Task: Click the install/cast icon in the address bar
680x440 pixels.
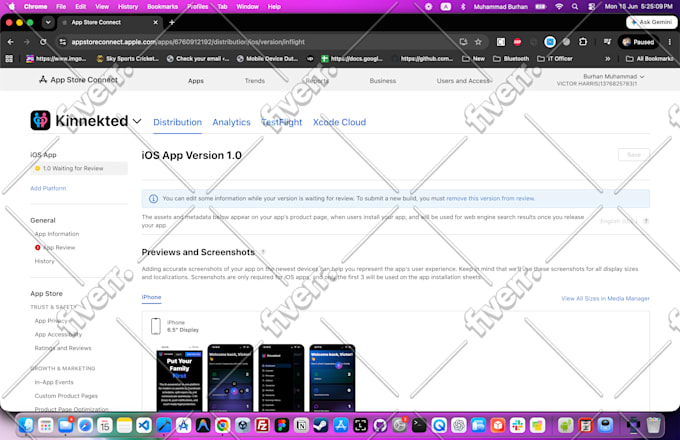Action: (x=463, y=42)
